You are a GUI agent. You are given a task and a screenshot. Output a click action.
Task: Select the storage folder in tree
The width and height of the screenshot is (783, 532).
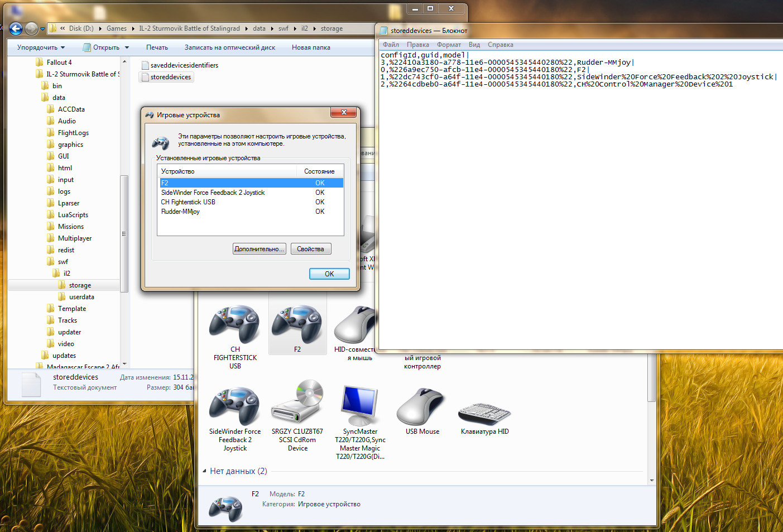click(75, 285)
